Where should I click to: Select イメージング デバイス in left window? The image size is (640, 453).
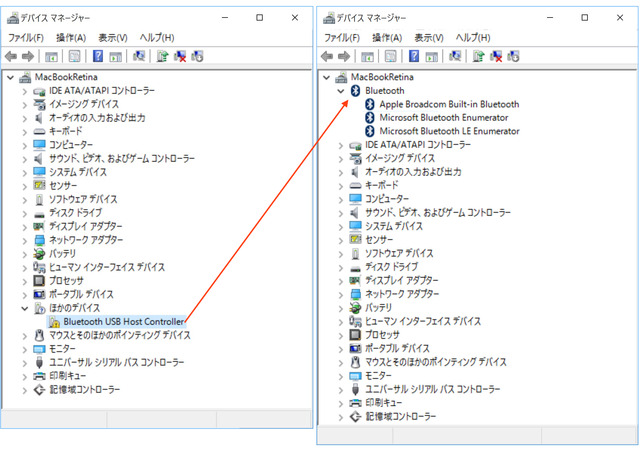click(x=84, y=104)
